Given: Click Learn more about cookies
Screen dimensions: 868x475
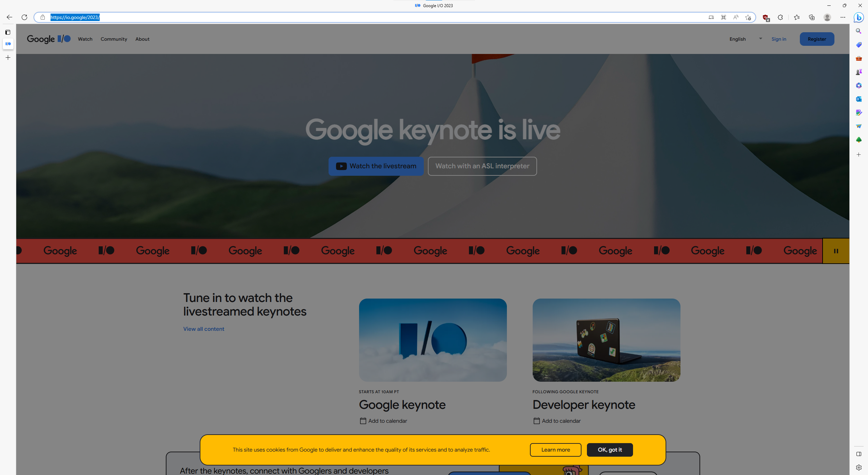Looking at the screenshot, I should [x=556, y=450].
